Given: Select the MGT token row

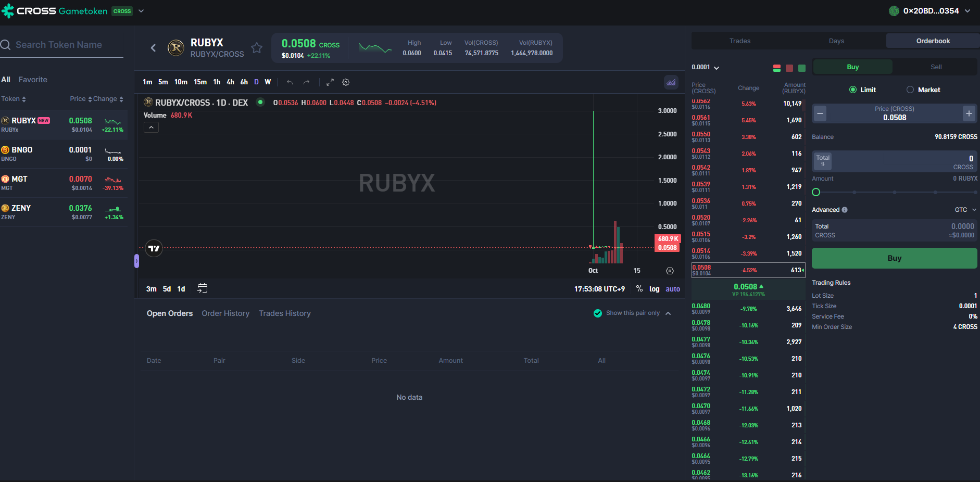Looking at the screenshot, I should coord(64,183).
